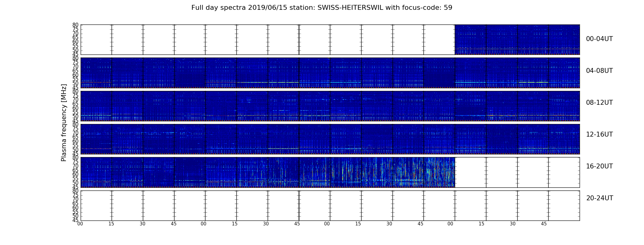The width and height of the screenshot is (644, 245).
Task: Click the '65' y-tick of the 00-04UT panel
Action: pos(75,38)
